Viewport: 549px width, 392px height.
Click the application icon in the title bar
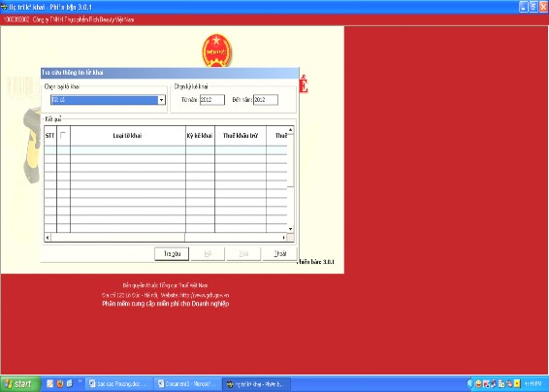coord(4,7)
